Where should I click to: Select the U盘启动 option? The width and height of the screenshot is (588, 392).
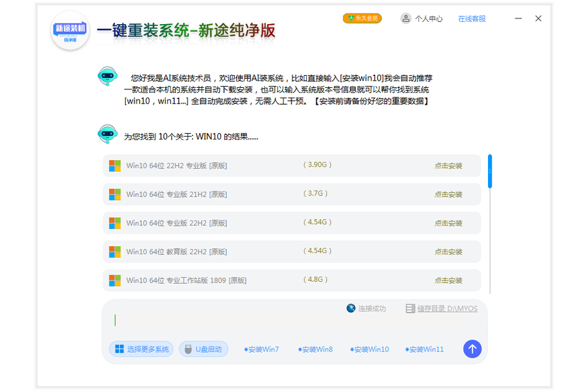pyautogui.click(x=203, y=349)
